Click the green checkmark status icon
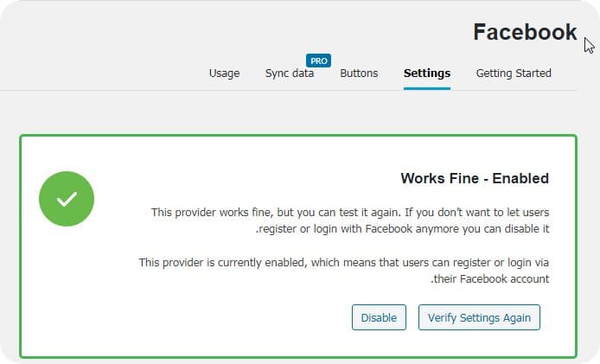 click(67, 199)
